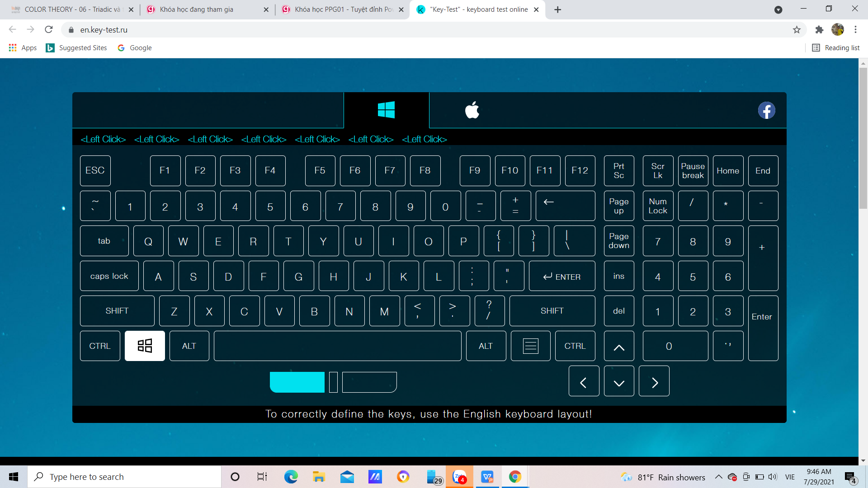Click the ENTER key with arrow
This screenshot has height=488, width=868.
(562, 276)
